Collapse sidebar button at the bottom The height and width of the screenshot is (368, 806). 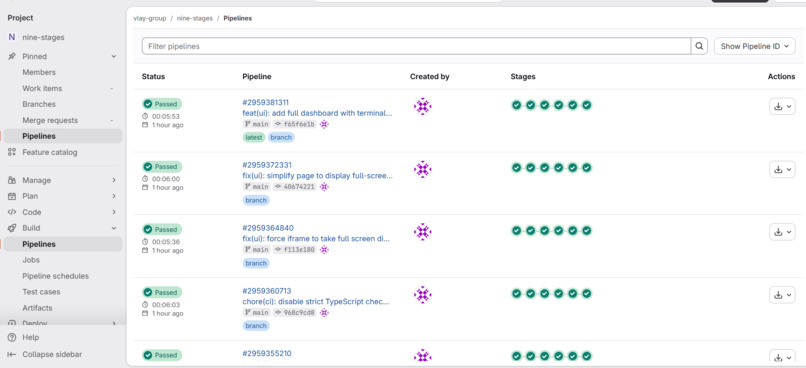click(45, 355)
